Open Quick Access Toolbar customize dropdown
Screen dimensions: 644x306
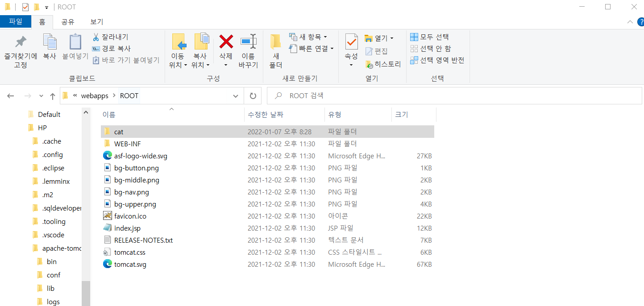(x=46, y=7)
